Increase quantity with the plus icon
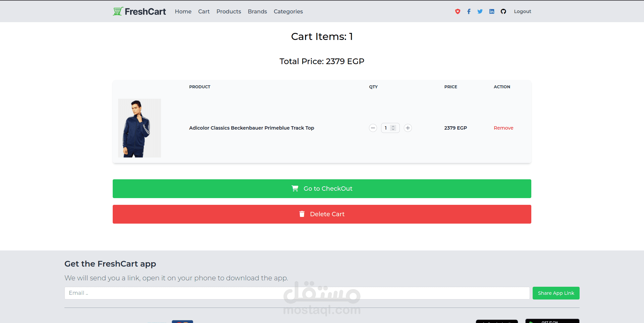644x323 pixels. (x=408, y=128)
